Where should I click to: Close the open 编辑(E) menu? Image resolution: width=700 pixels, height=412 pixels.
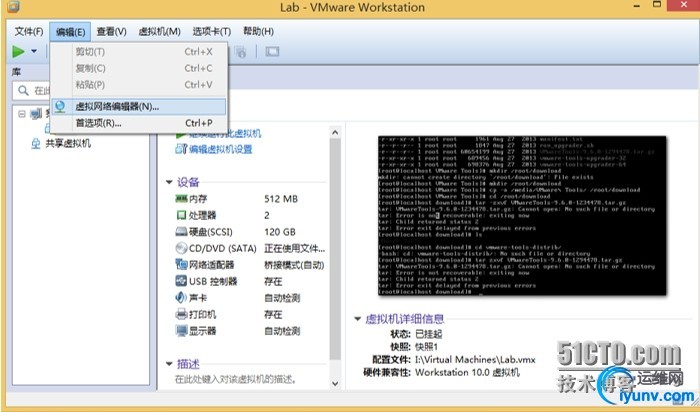[x=70, y=32]
